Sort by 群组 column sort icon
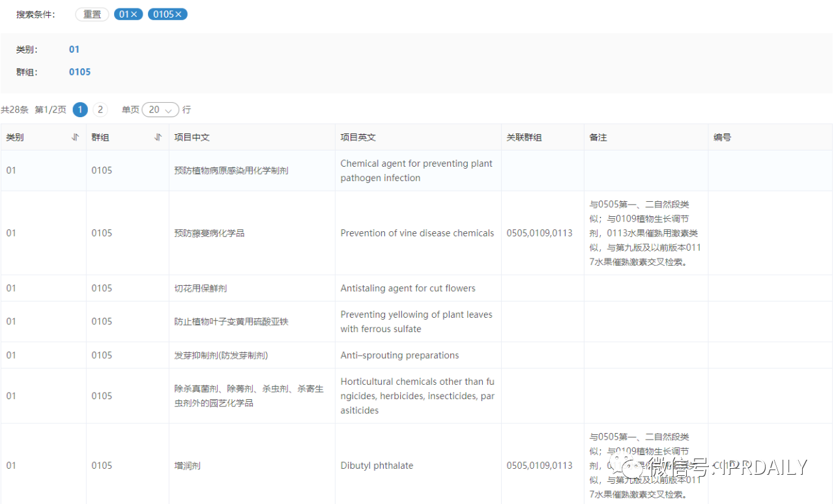Viewport: 834px width, 504px height. tap(158, 137)
